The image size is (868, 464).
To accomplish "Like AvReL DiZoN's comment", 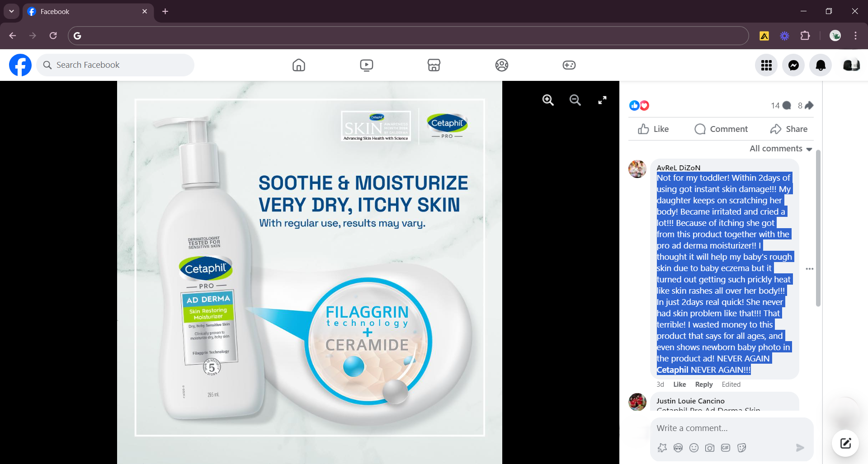I will pyautogui.click(x=679, y=384).
